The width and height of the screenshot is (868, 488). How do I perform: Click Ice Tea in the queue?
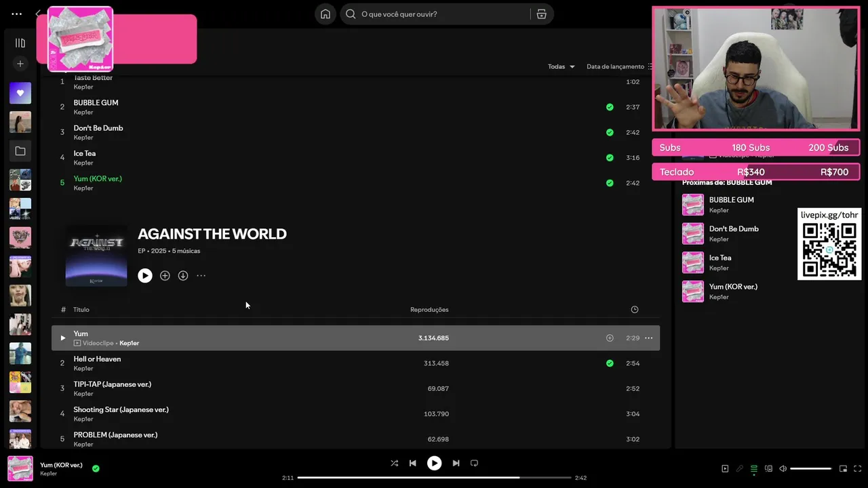click(720, 258)
